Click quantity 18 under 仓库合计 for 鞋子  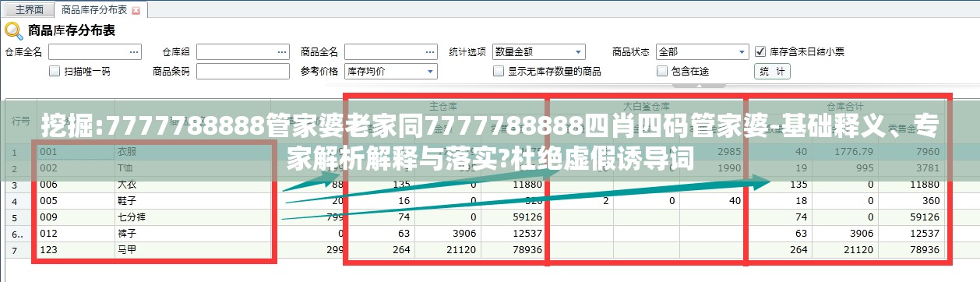pos(801,200)
